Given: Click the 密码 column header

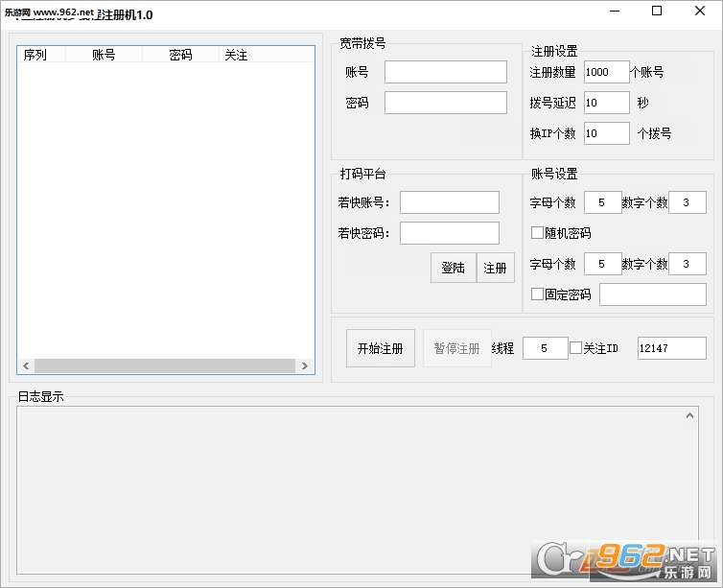Looking at the screenshot, I should pos(180,55).
